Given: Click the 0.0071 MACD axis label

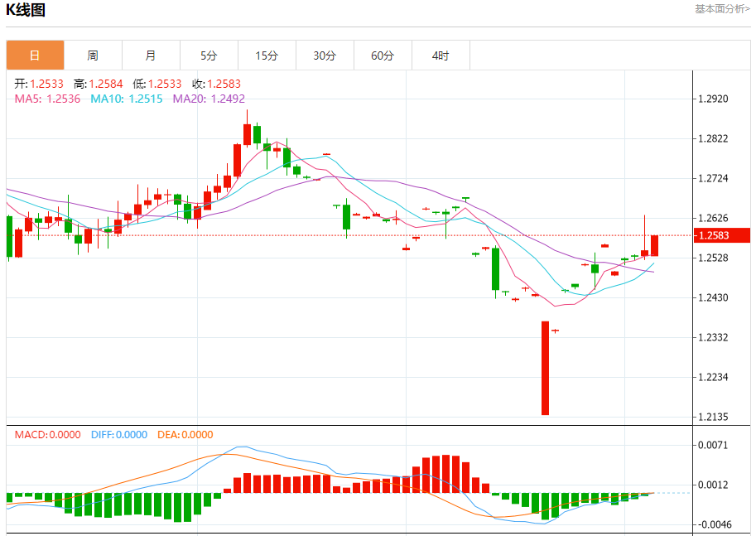Looking at the screenshot, I should pos(713,445).
